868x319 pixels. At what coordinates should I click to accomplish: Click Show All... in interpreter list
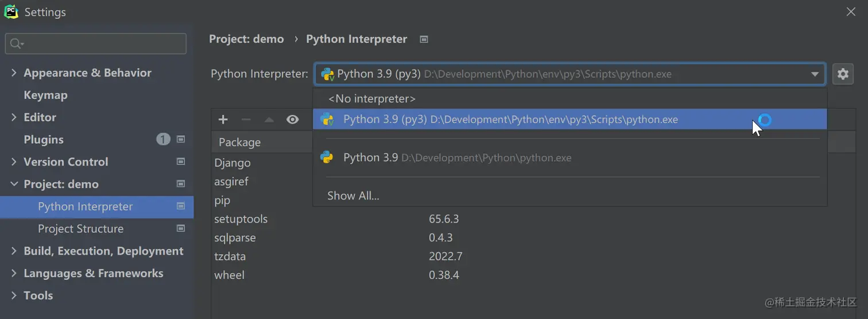tap(353, 196)
